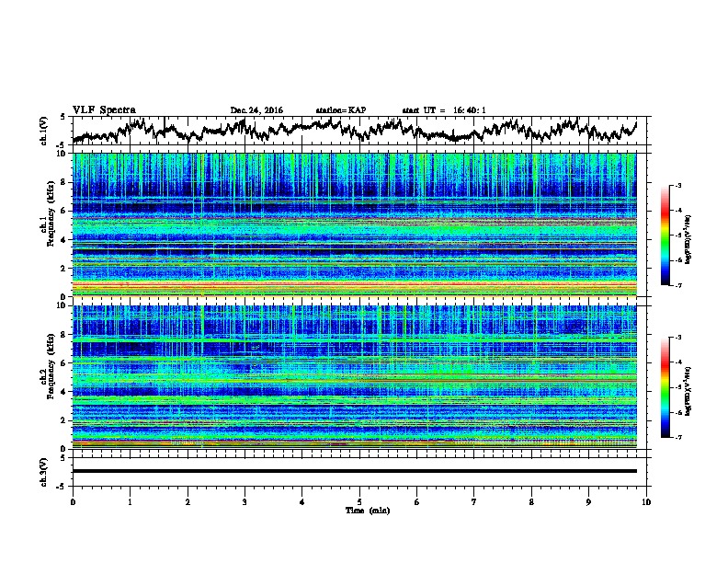Select the date text "Dec. 24, 2016"
The image size is (728, 563).
(x=256, y=110)
